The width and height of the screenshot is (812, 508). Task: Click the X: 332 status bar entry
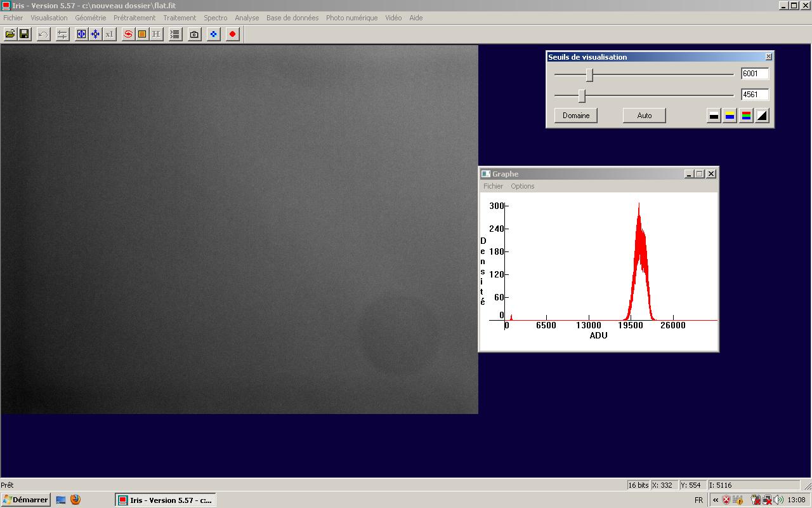664,485
